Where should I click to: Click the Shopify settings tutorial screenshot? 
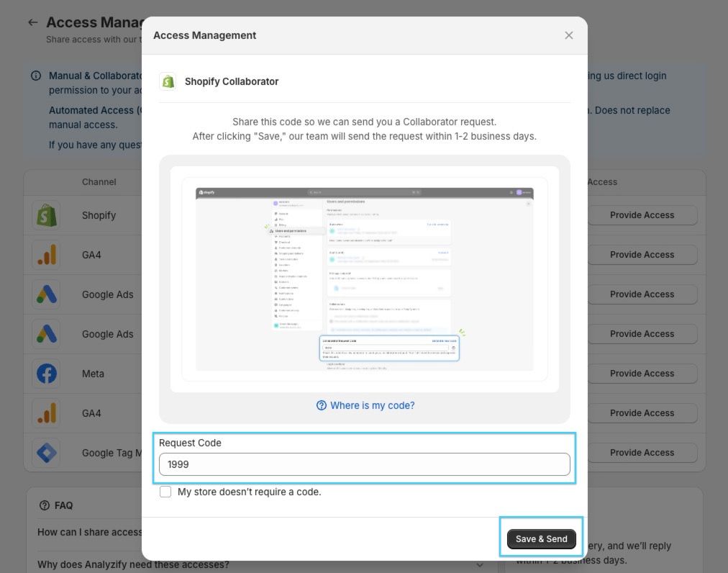coord(364,279)
